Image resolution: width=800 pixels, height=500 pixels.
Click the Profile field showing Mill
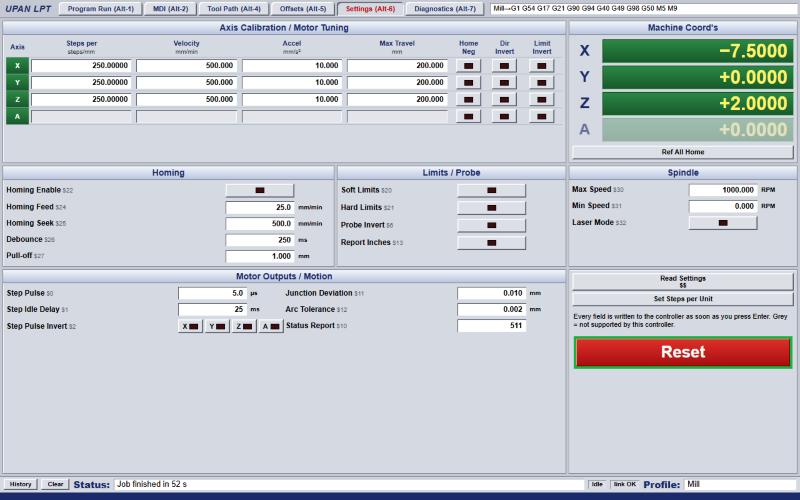(741, 484)
